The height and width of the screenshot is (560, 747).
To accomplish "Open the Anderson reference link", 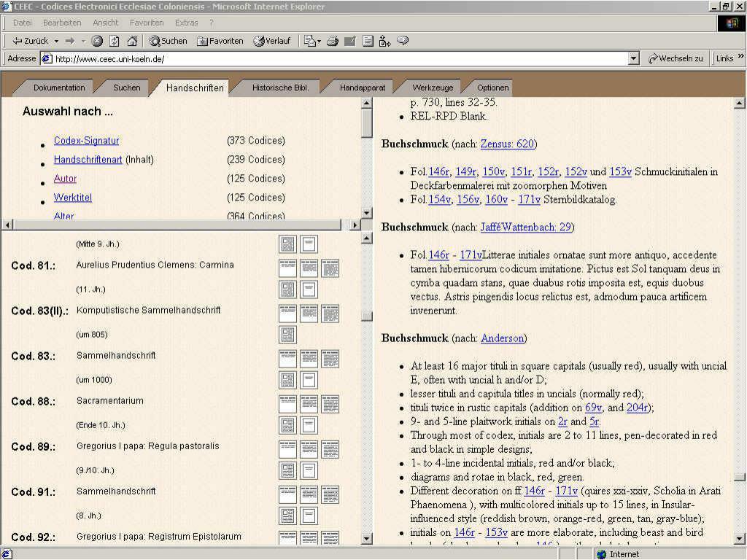I will 502,338.
